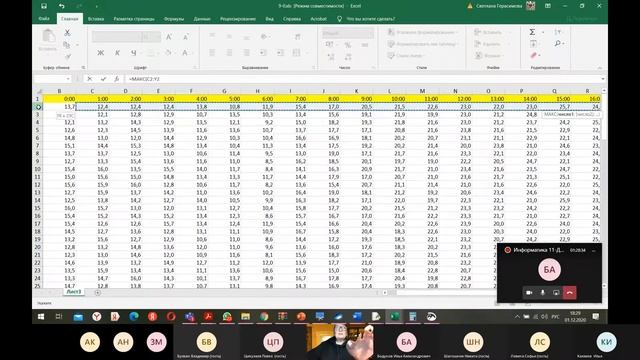Open Format menu in the Cells group
The height and width of the screenshot is (360, 640).
489,56
